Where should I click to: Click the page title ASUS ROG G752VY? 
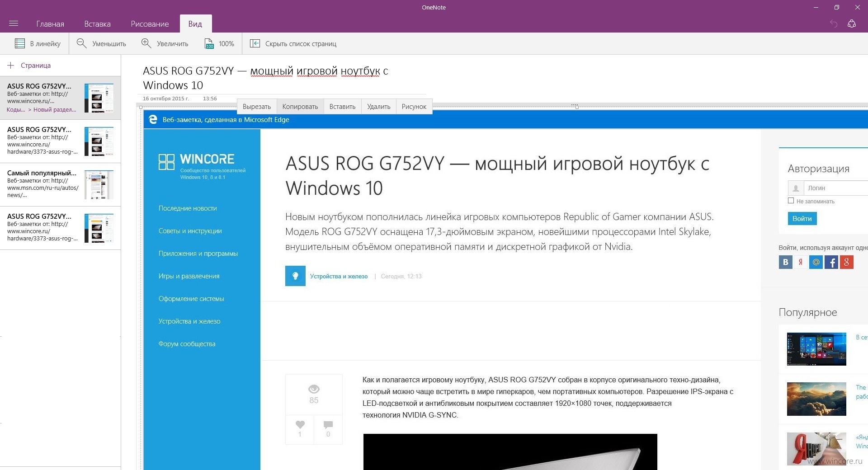[265, 78]
